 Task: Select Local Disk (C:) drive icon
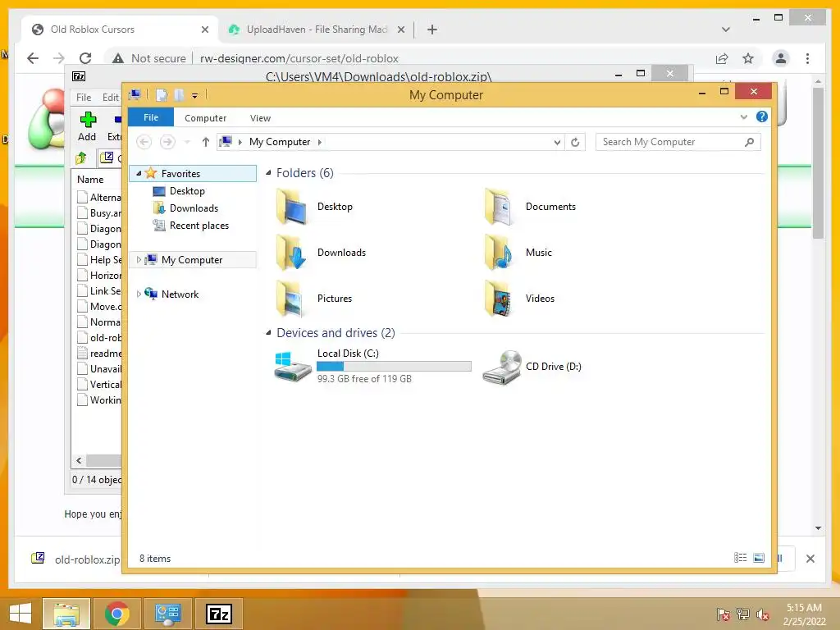coord(293,367)
